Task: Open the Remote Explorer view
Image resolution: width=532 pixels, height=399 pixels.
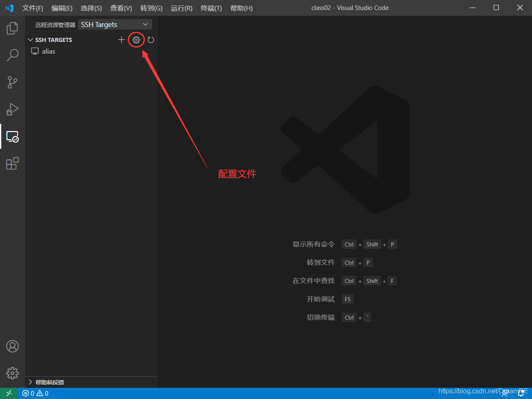Action: pos(12,136)
